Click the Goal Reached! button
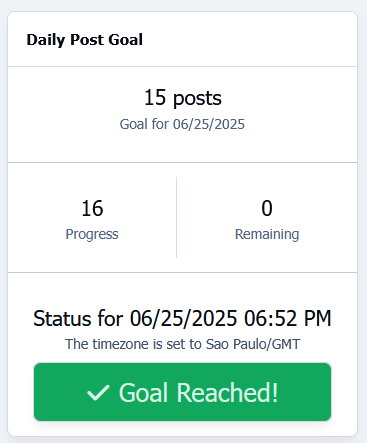Image resolution: width=367 pixels, height=443 pixels. point(182,392)
